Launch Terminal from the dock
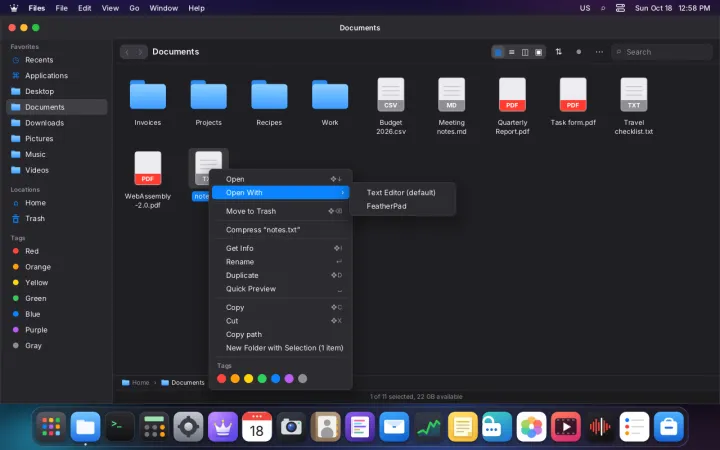This screenshot has height=450, width=720. (120, 427)
